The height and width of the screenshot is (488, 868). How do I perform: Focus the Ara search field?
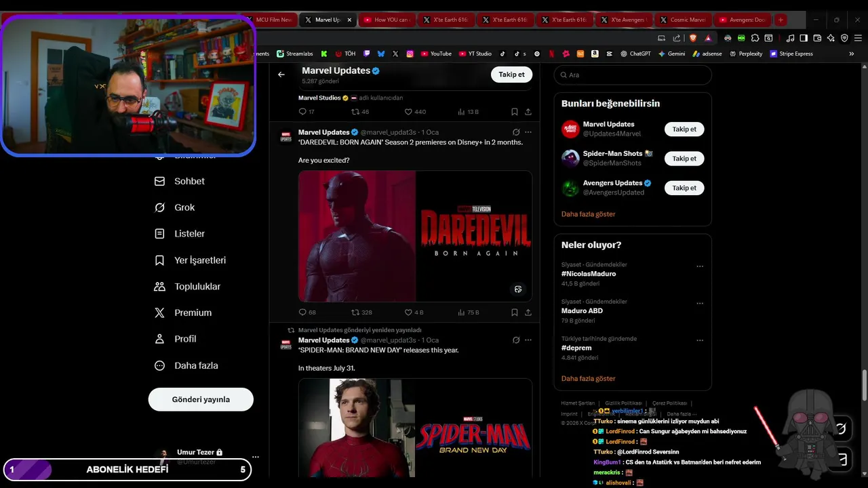point(633,75)
